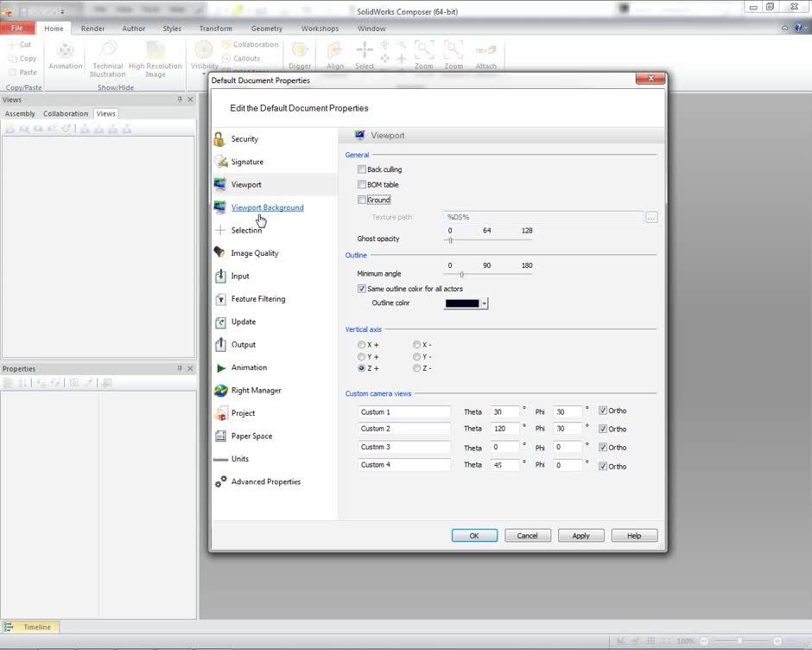The width and height of the screenshot is (812, 650).
Task: Enable the BOM table checkbox
Action: point(362,184)
